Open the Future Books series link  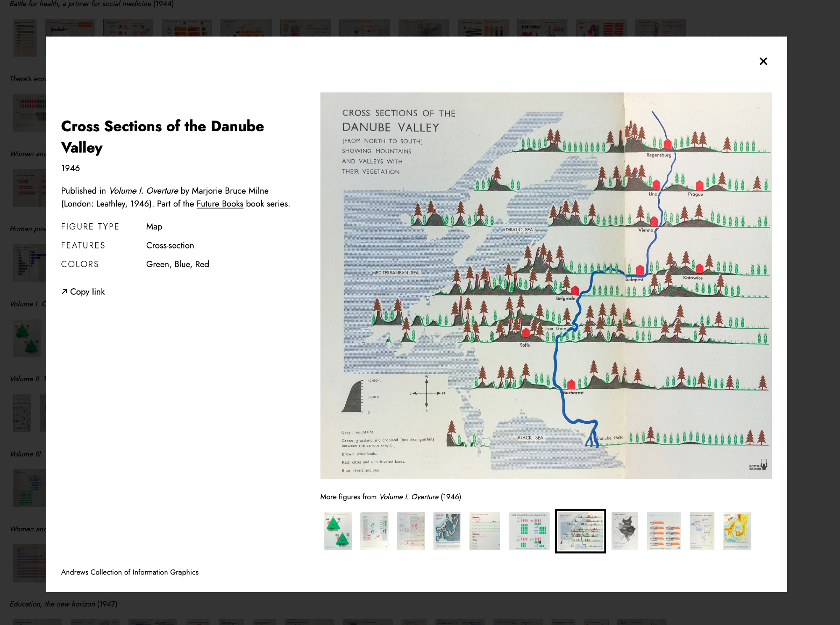tap(220, 204)
